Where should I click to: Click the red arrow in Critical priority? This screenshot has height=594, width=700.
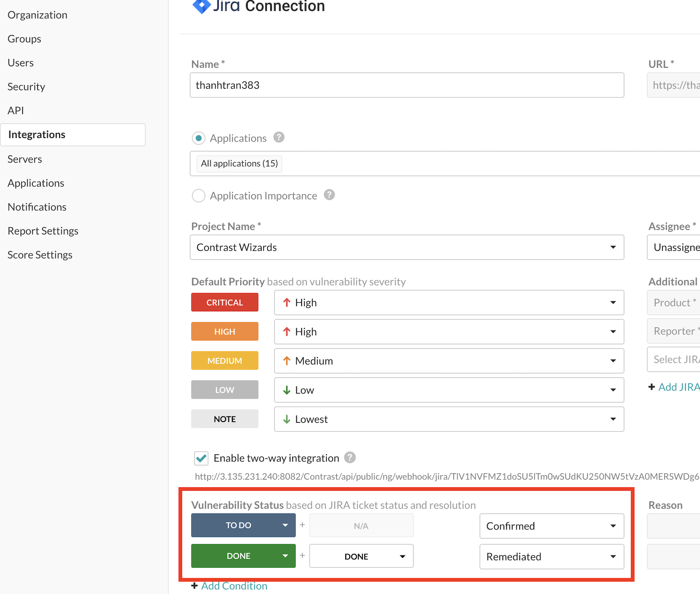[287, 302]
